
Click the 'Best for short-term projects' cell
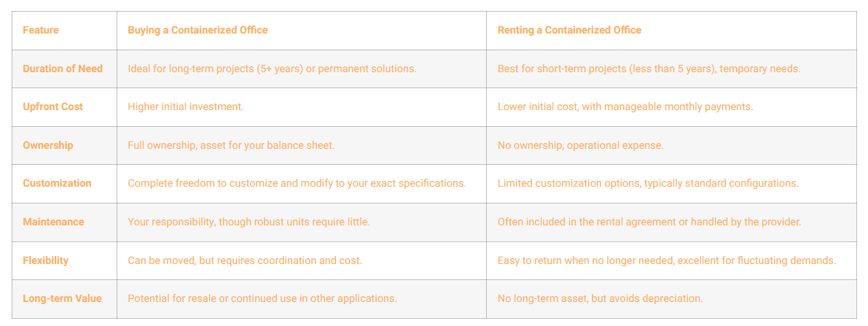click(x=649, y=69)
